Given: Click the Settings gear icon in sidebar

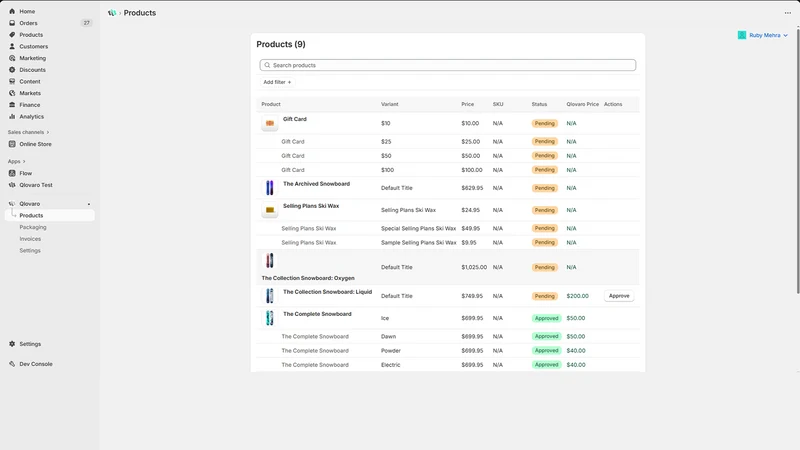Looking at the screenshot, I should click(x=12, y=344).
